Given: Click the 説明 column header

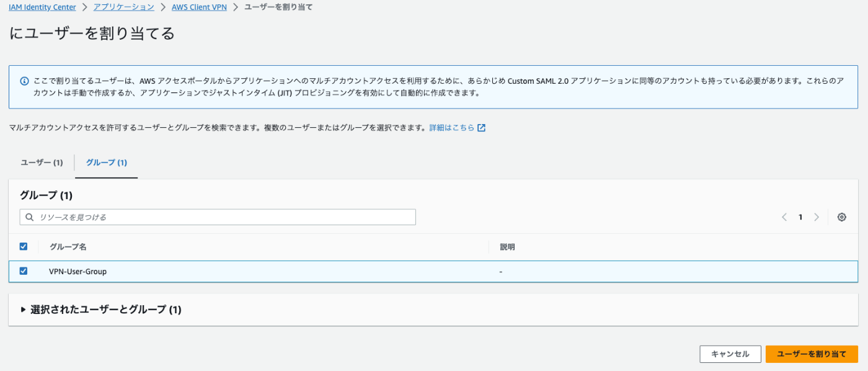Looking at the screenshot, I should [x=507, y=247].
